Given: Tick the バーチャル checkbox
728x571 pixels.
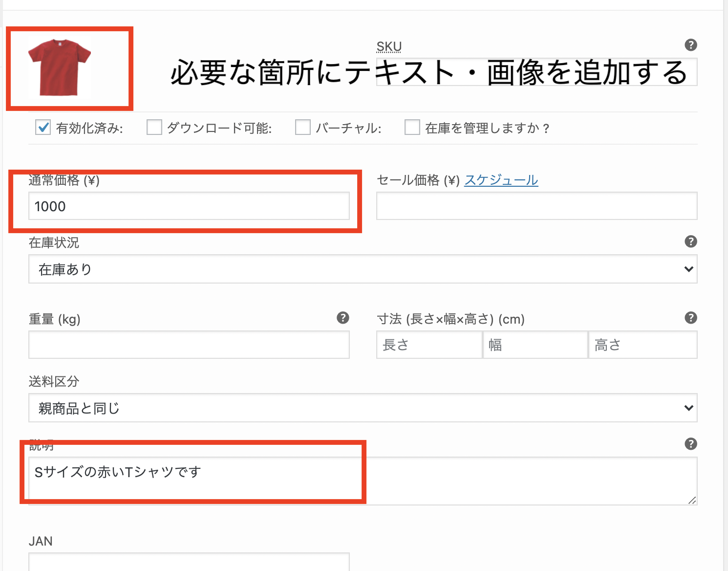Looking at the screenshot, I should pos(303,128).
